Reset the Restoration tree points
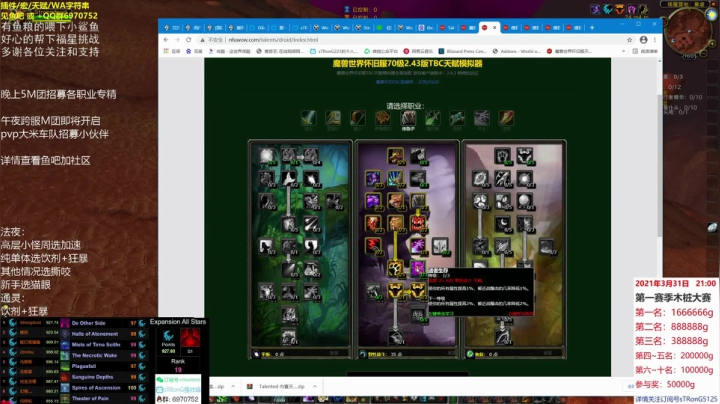Image resolution: width=720 pixels, height=404 pixels. click(x=547, y=354)
